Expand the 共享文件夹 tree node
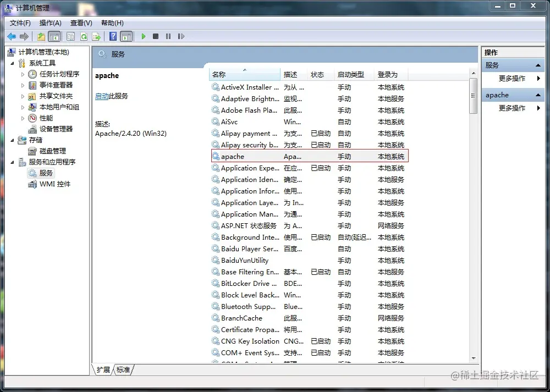 23,96
